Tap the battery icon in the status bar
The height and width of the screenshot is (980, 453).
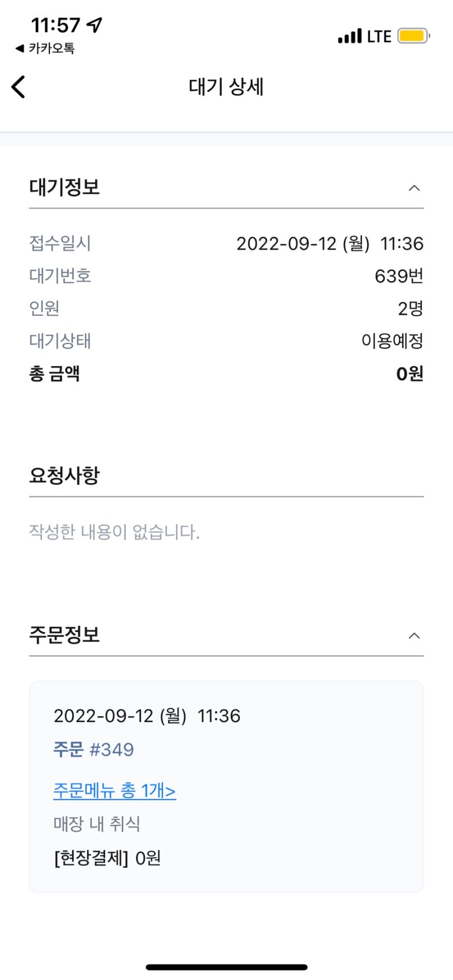pyautogui.click(x=413, y=36)
